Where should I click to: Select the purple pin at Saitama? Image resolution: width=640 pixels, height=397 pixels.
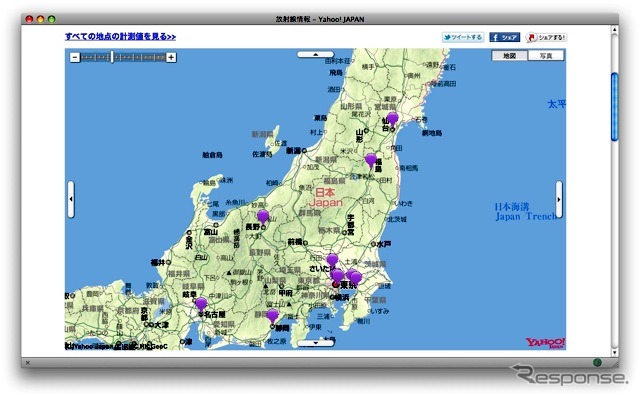point(332,260)
